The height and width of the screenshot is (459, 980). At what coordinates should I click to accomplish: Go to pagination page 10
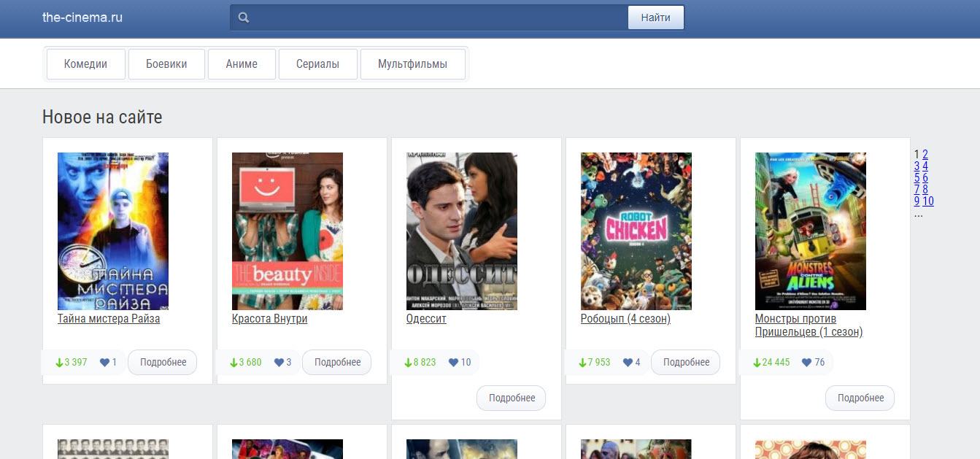pos(928,201)
